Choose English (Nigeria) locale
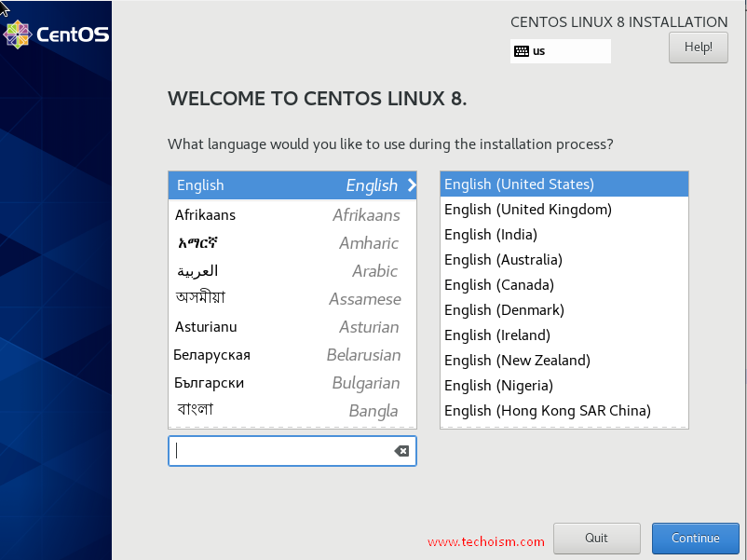The height and width of the screenshot is (560, 747). (x=564, y=386)
